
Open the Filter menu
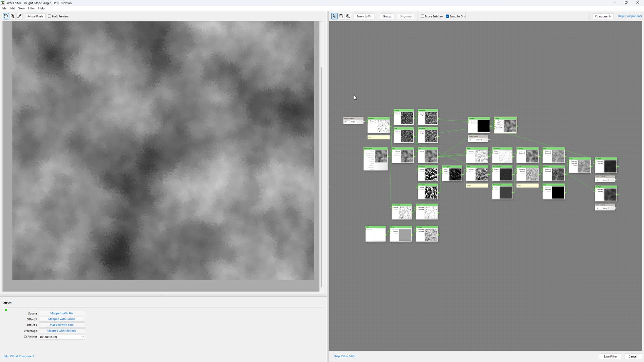tap(31, 8)
